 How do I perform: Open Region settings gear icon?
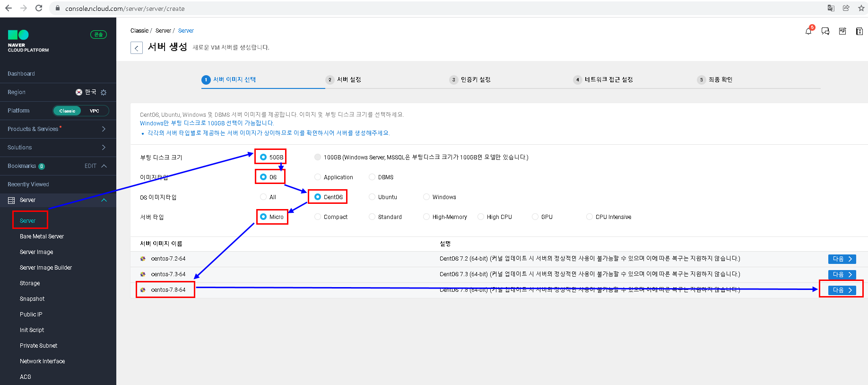pyautogui.click(x=104, y=92)
